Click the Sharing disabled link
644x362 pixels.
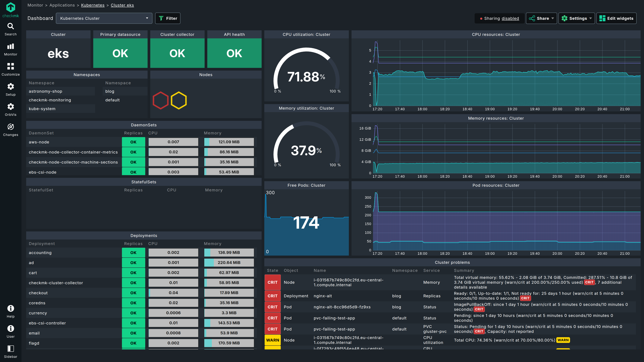(x=510, y=18)
